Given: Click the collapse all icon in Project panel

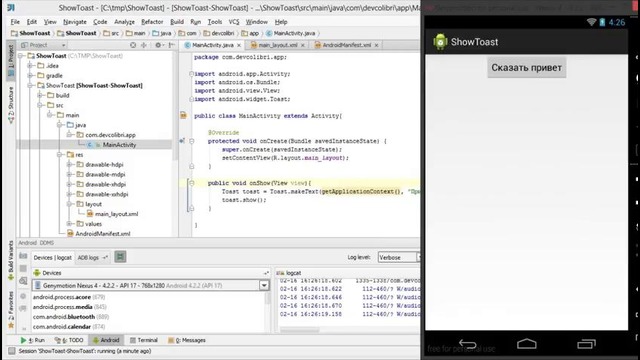Looking at the screenshot, I should tap(144, 45).
